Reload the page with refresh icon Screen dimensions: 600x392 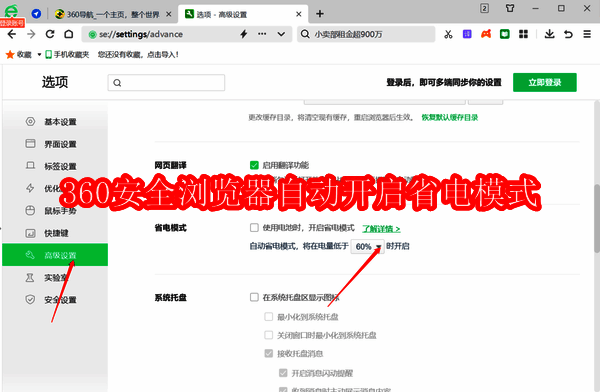coord(50,34)
